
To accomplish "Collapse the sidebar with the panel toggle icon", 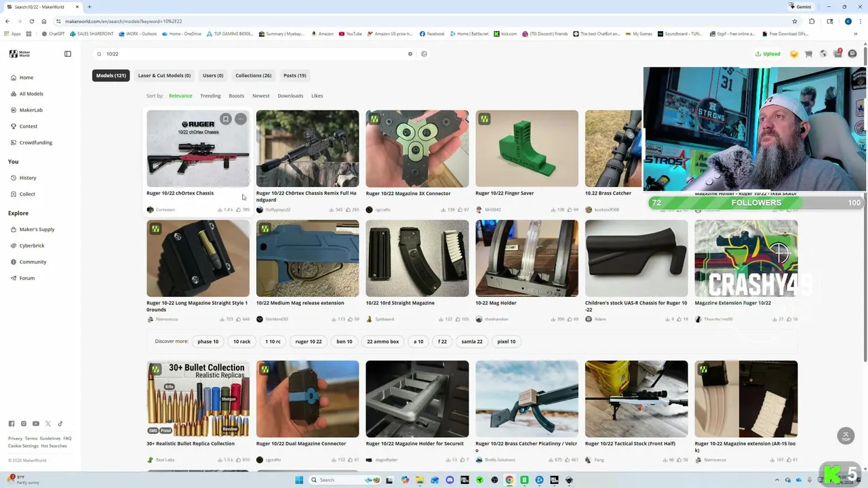I will point(68,54).
